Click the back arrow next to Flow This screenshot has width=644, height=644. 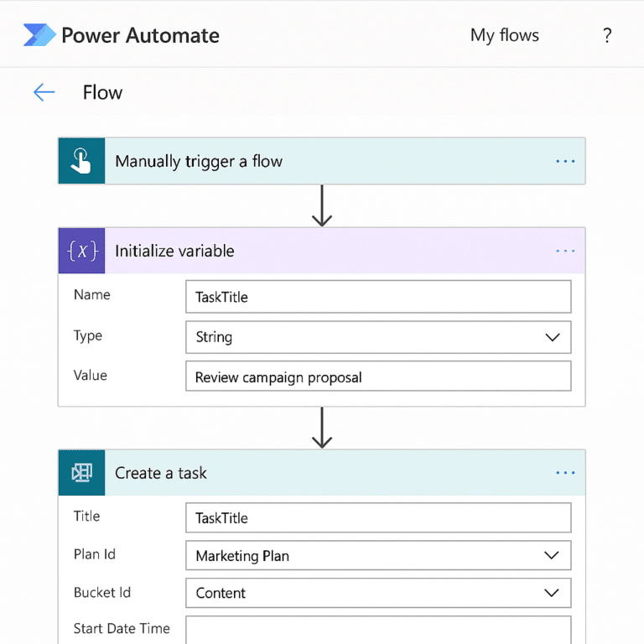[x=44, y=92]
